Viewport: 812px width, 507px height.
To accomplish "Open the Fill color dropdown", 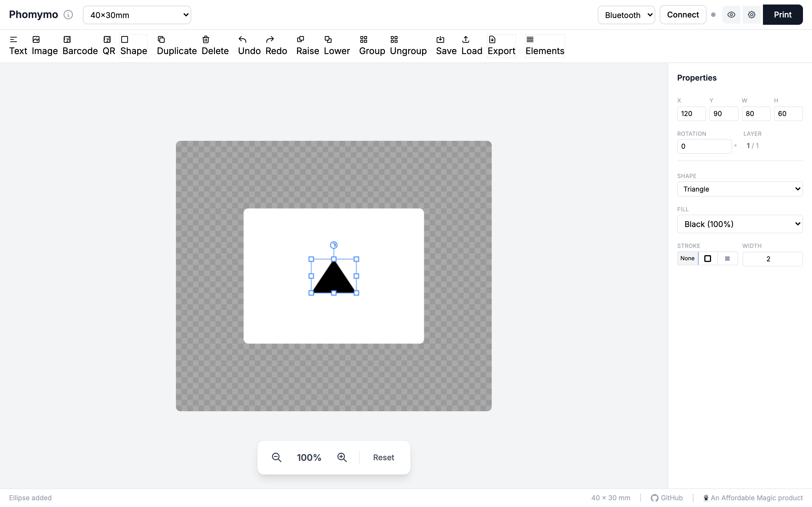I will point(740,224).
